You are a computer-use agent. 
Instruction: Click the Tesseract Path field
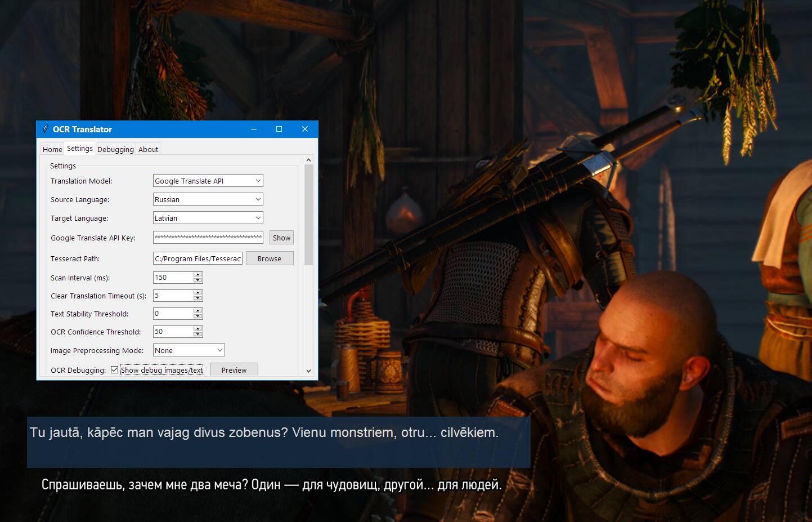[198, 258]
